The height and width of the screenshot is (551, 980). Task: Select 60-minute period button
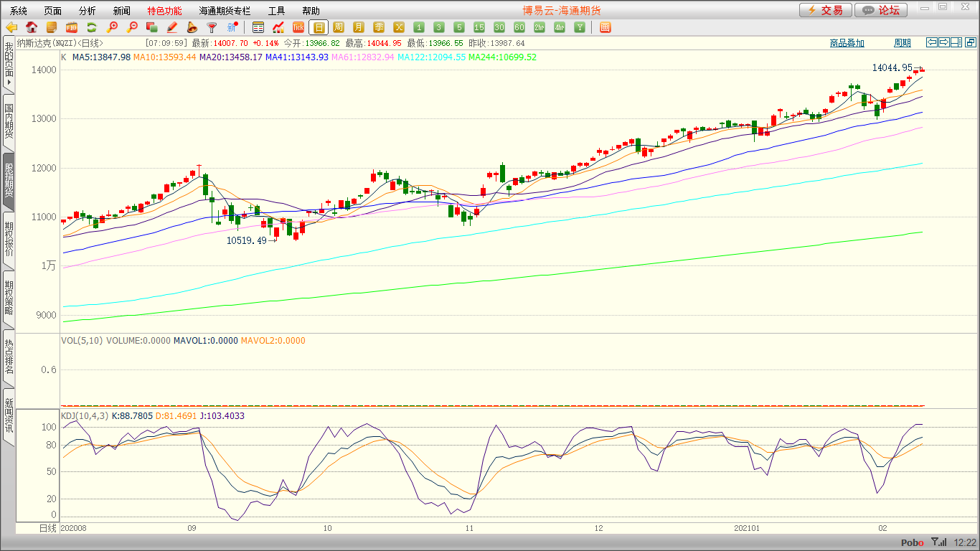(519, 27)
